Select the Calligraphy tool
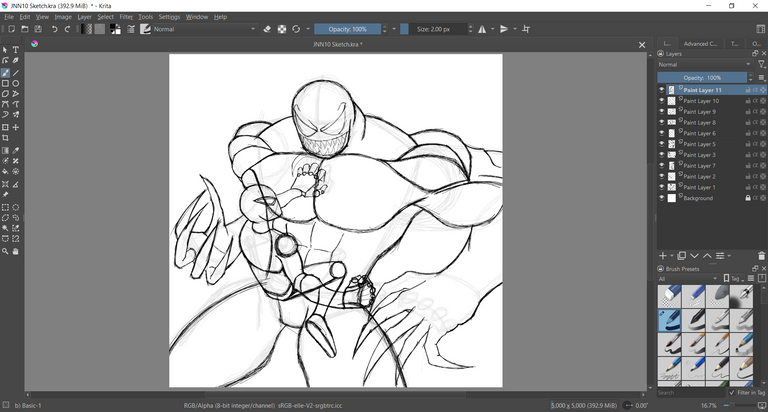Screen dimensions: 768x412 coord(16,61)
